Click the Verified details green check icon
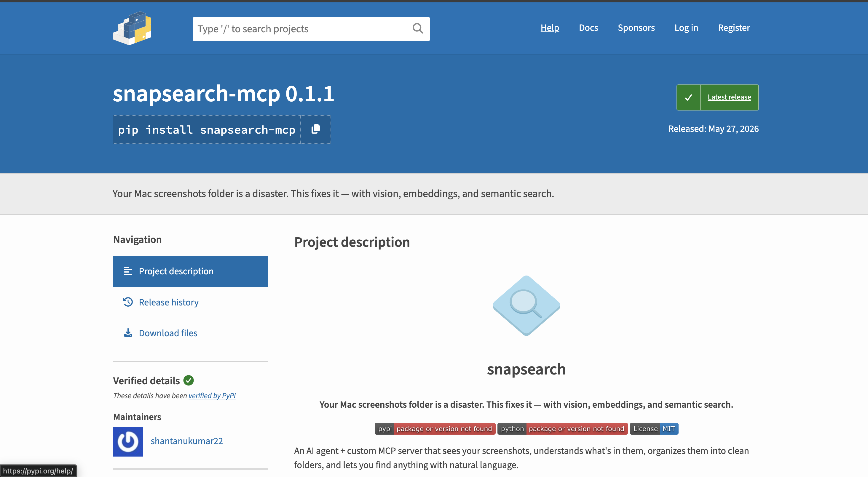The width and height of the screenshot is (868, 477). (189, 380)
